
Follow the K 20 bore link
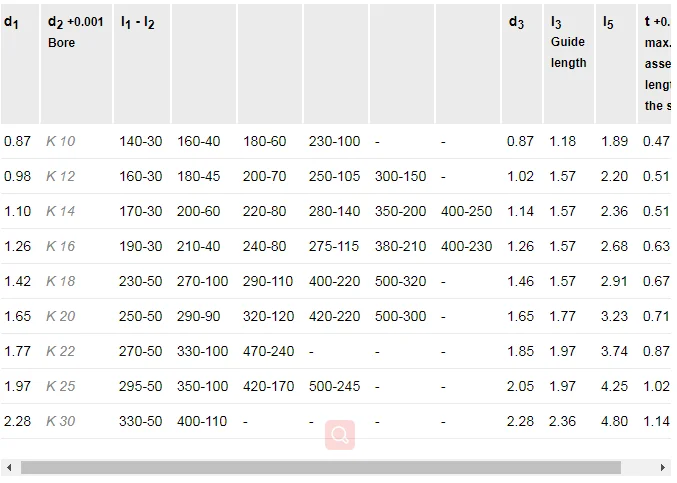60,316
